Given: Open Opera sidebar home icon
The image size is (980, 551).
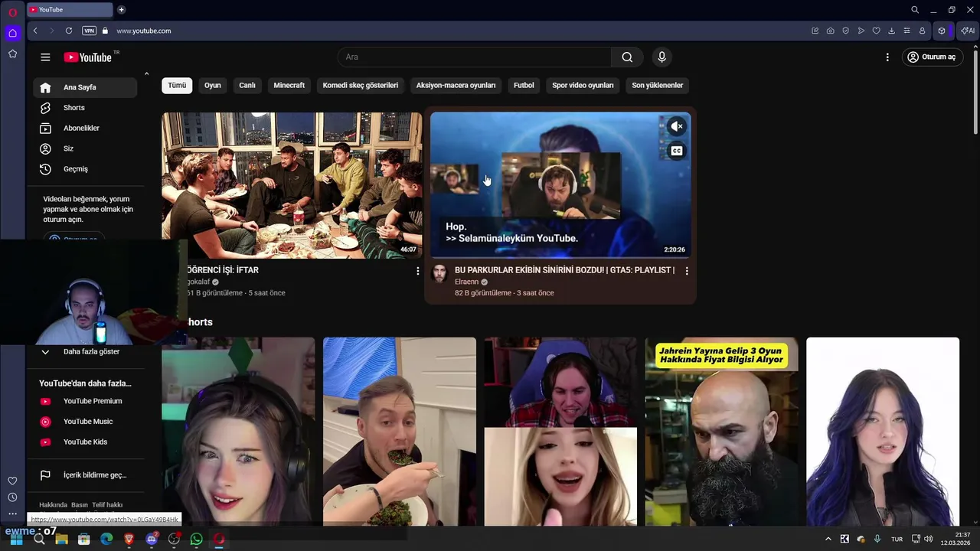Looking at the screenshot, I should (x=12, y=33).
